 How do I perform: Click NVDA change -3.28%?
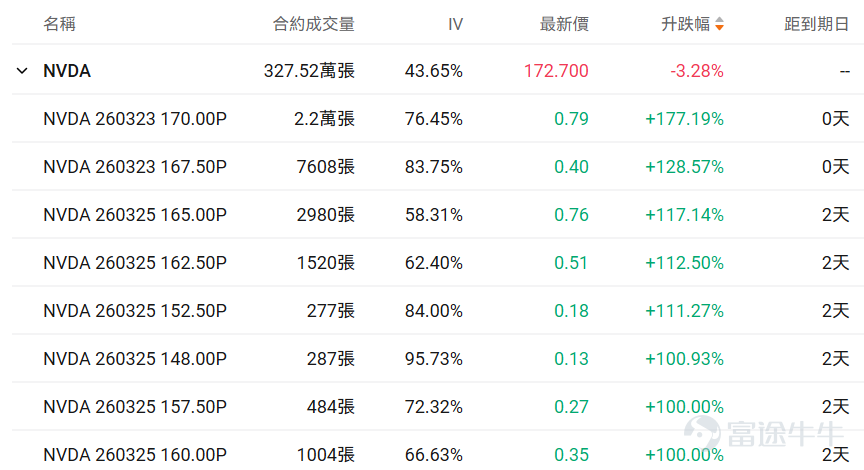tap(696, 71)
